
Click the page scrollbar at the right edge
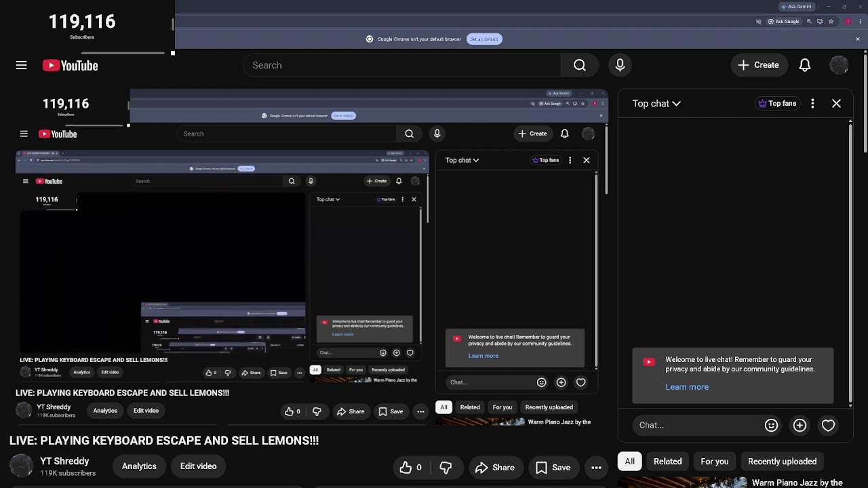(865, 102)
